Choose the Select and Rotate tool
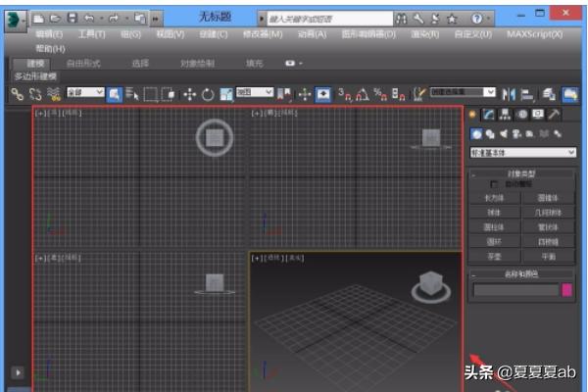Viewport: 588px width, 392px height. point(207,94)
